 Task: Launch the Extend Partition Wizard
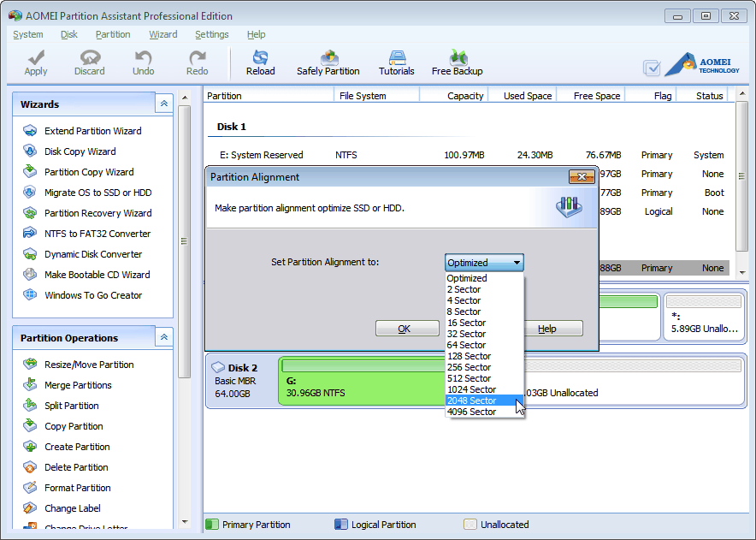(x=92, y=131)
